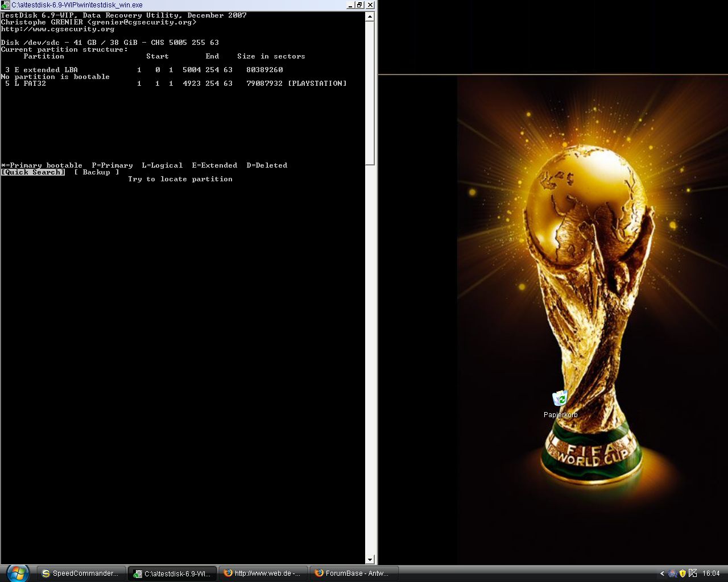The height and width of the screenshot is (582, 728).
Task: Click the console scrollbar down arrow
Action: [x=370, y=560]
